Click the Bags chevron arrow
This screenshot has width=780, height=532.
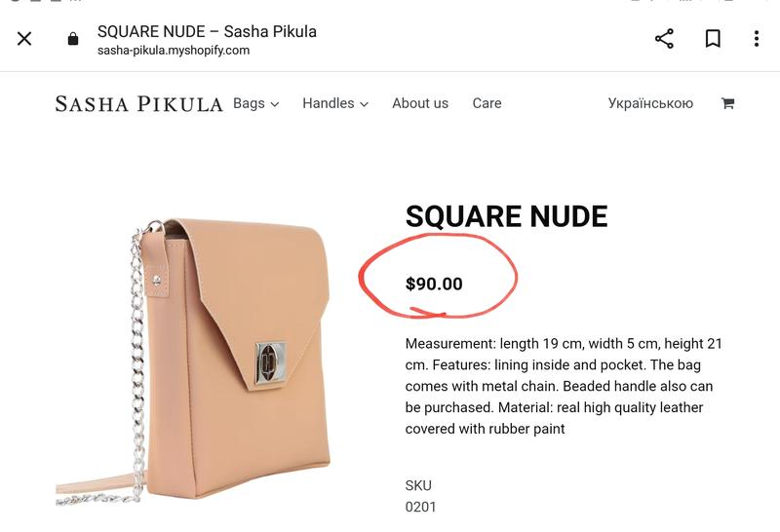point(275,104)
